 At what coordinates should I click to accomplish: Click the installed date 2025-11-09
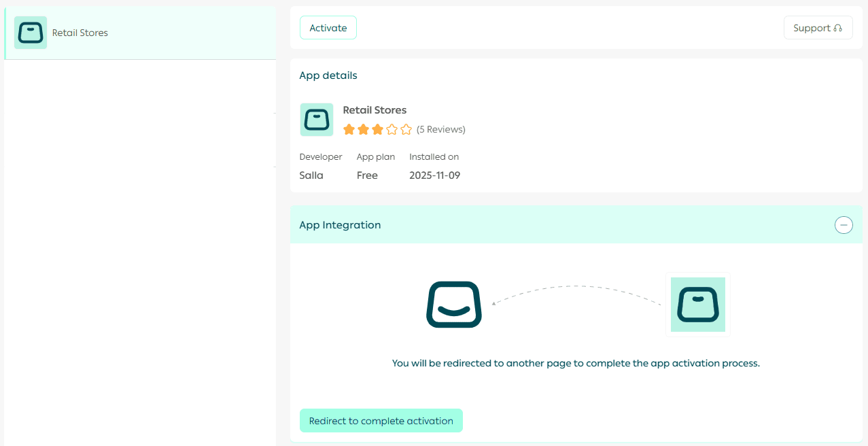point(434,175)
